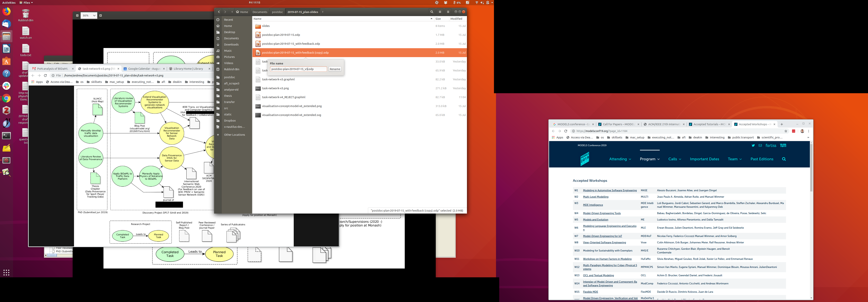Click the Rename button in popover
The width and height of the screenshot is (868, 302).
coord(335,69)
